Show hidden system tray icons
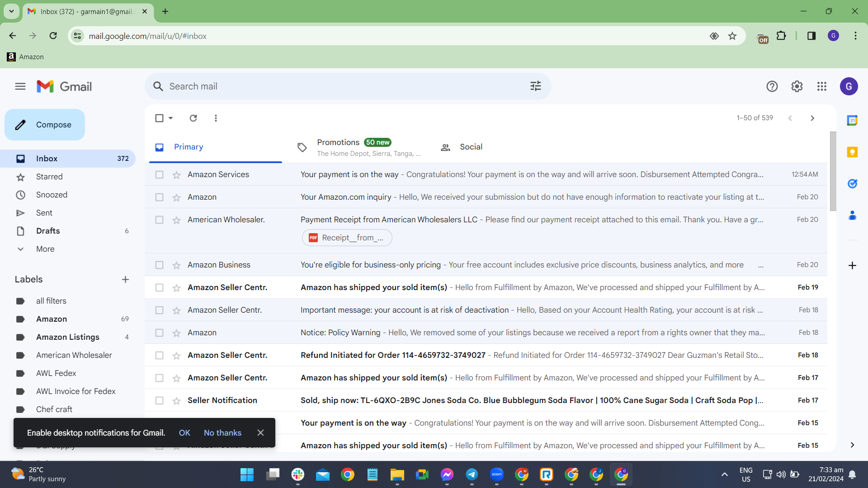Screen dimensions: 868x488 pyautogui.click(x=724, y=474)
